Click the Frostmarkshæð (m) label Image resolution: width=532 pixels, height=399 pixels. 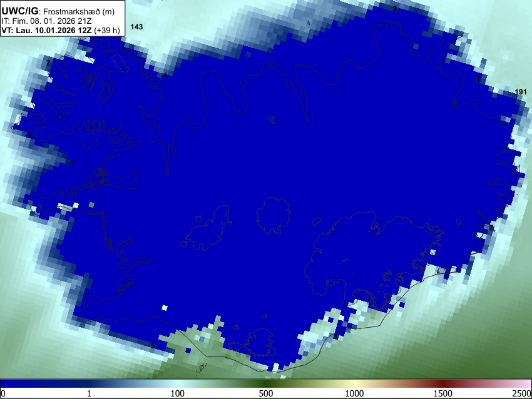pyautogui.click(x=79, y=11)
